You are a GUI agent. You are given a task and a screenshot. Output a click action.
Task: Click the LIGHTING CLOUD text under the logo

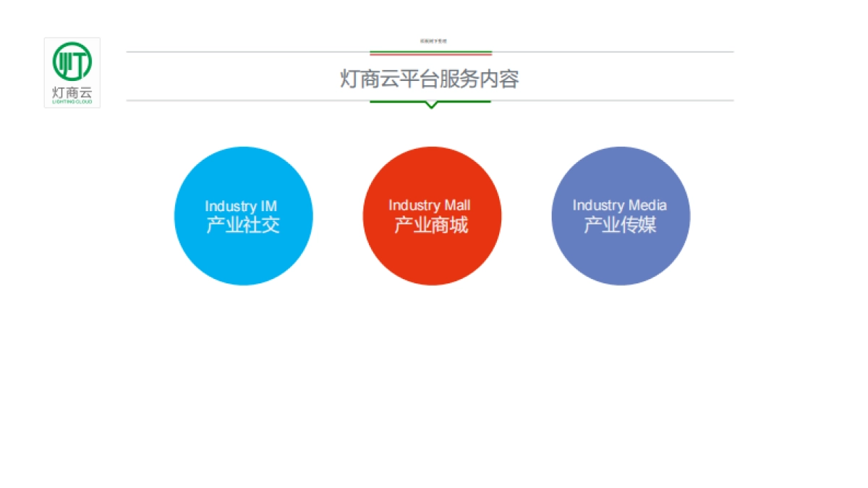72,103
